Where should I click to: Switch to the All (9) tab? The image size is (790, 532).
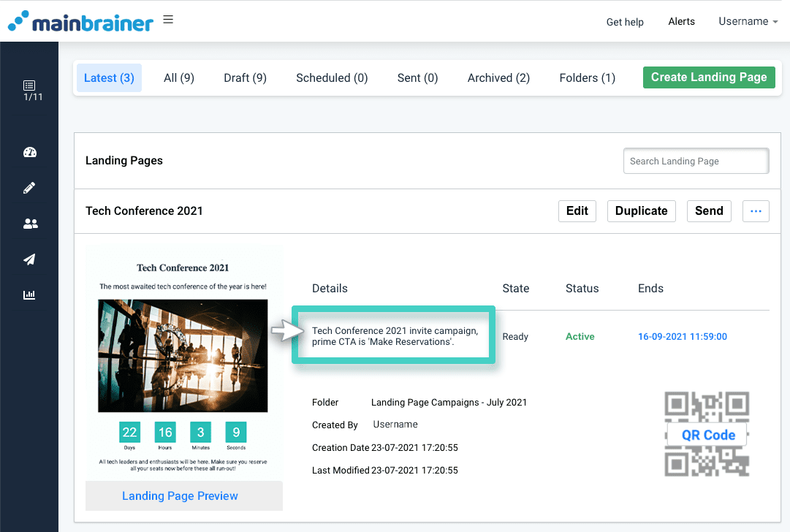point(178,77)
